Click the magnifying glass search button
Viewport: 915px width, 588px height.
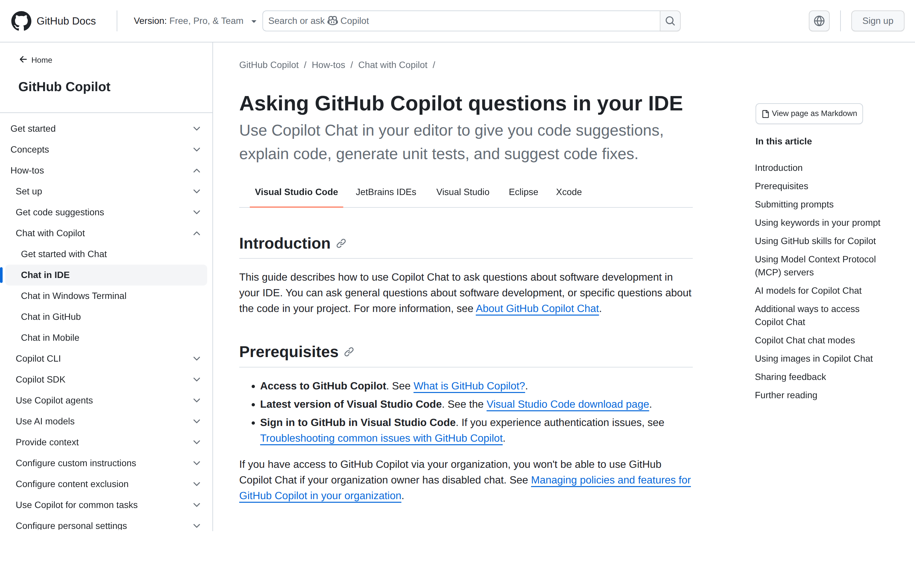(x=670, y=21)
